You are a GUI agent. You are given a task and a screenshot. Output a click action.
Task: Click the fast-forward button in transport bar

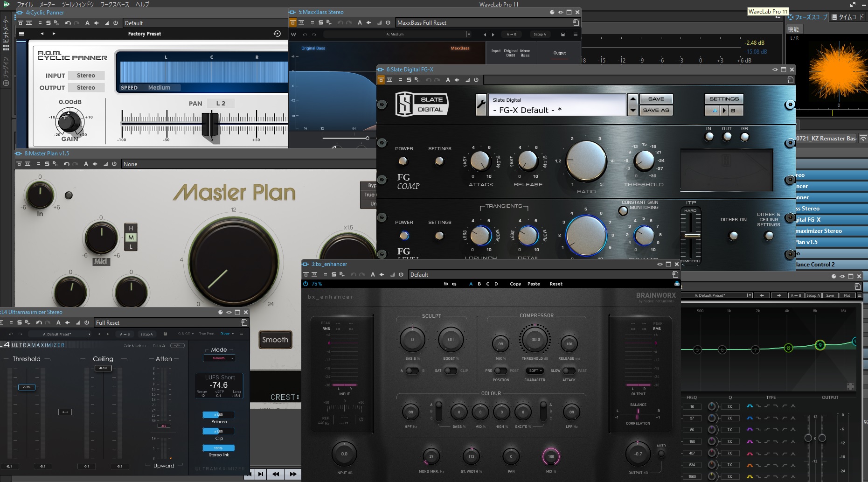tap(293, 474)
